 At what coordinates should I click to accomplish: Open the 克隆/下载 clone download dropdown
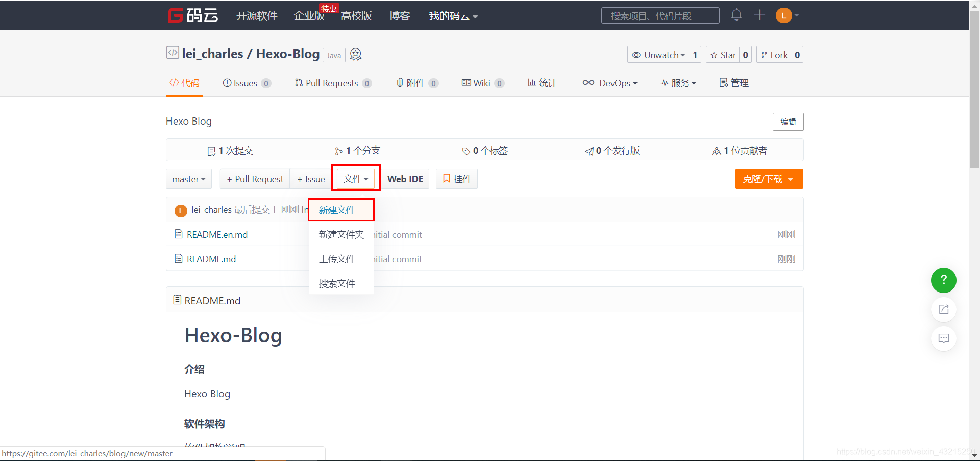click(769, 179)
